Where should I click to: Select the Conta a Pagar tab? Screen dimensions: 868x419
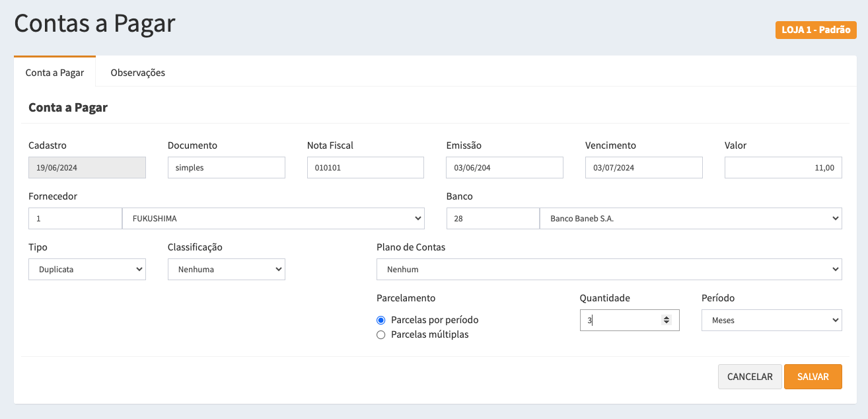55,73
